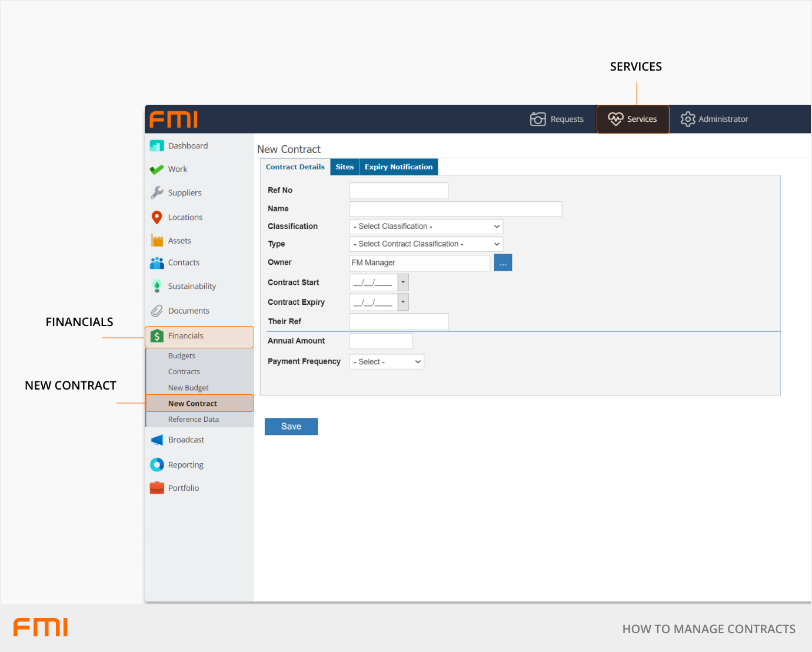Viewport: 812px width, 652px height.
Task: Click the green checkmark Work icon
Action: tap(157, 169)
